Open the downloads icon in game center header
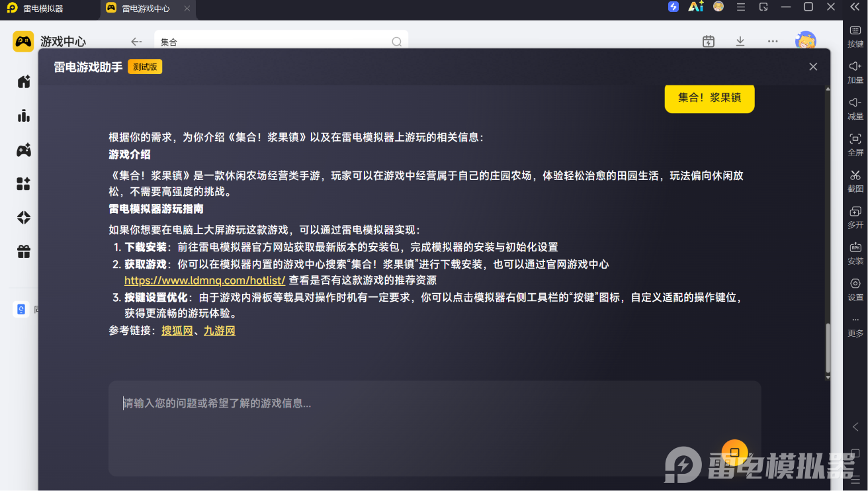 pyautogui.click(x=740, y=41)
